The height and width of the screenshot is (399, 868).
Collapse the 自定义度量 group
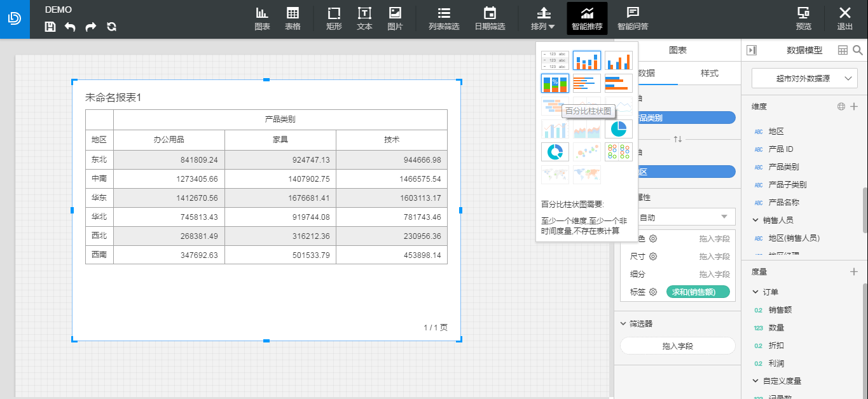[756, 381]
